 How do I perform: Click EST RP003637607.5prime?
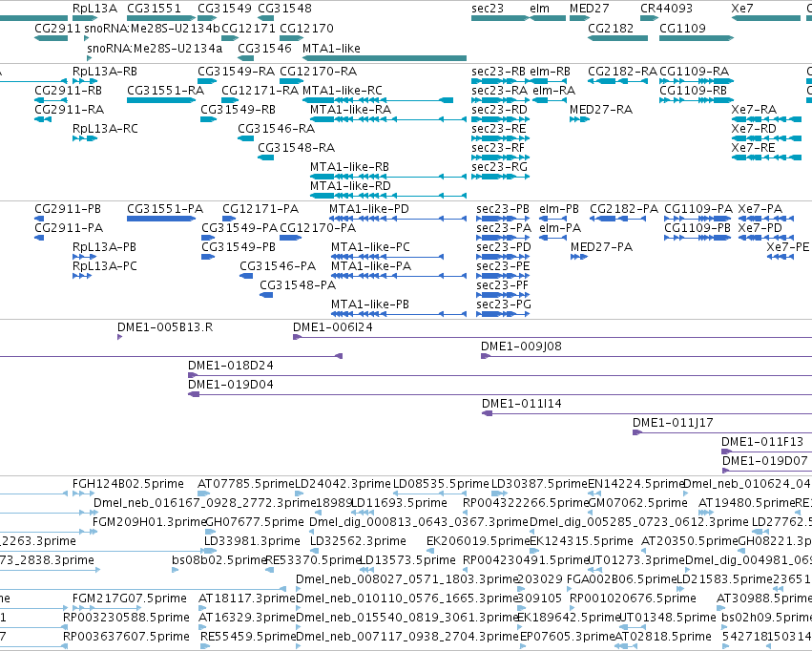[x=126, y=637]
